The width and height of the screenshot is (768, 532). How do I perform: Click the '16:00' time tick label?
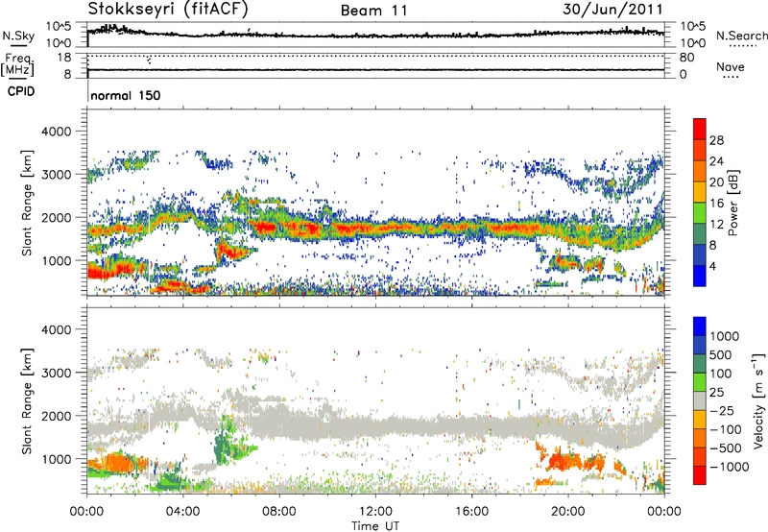pyautogui.click(x=471, y=512)
